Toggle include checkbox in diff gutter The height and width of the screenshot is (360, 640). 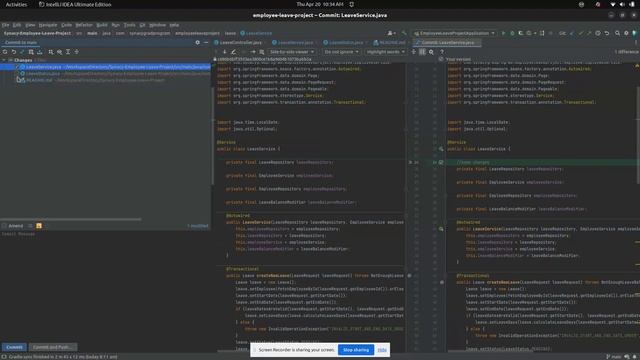click(x=441, y=162)
